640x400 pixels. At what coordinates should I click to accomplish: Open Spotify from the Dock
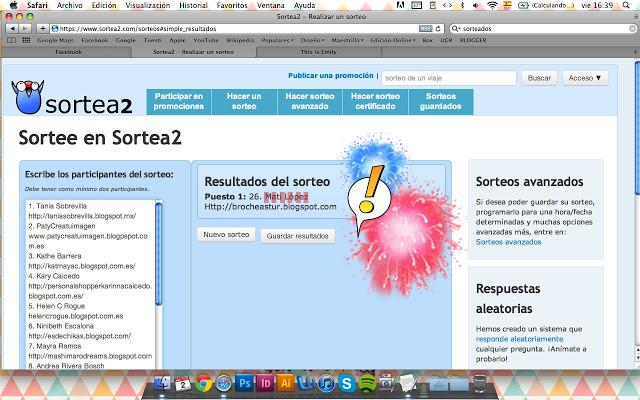[367, 383]
